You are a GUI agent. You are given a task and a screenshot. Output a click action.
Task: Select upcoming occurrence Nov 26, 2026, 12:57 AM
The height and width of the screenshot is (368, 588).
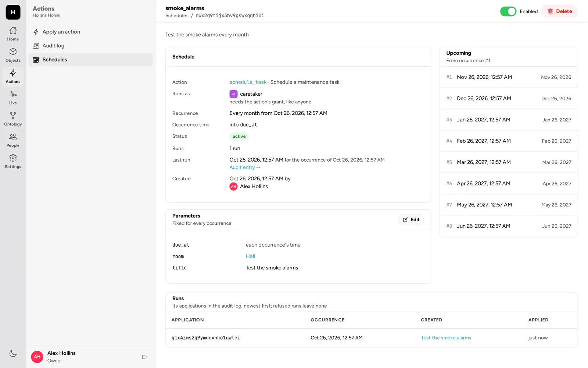tap(509, 77)
